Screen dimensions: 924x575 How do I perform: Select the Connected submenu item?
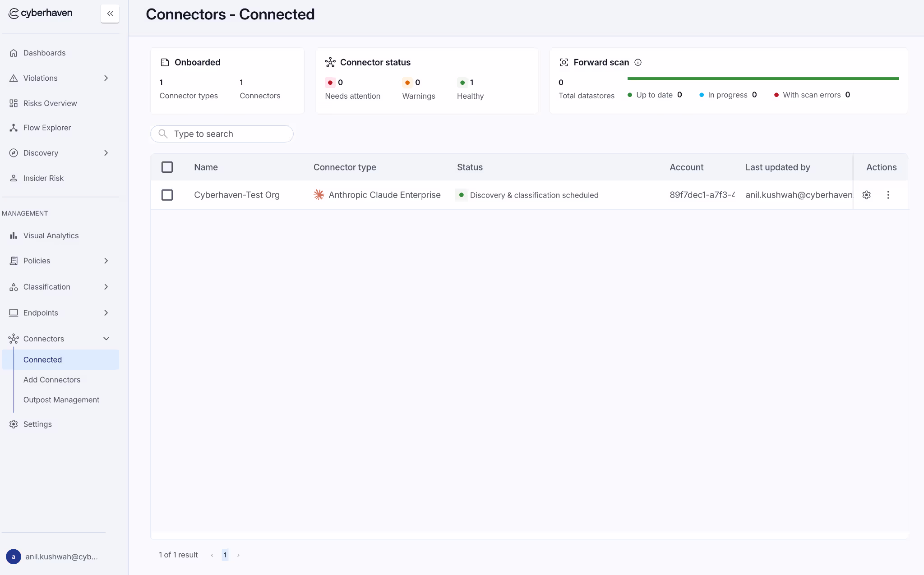click(x=60, y=359)
